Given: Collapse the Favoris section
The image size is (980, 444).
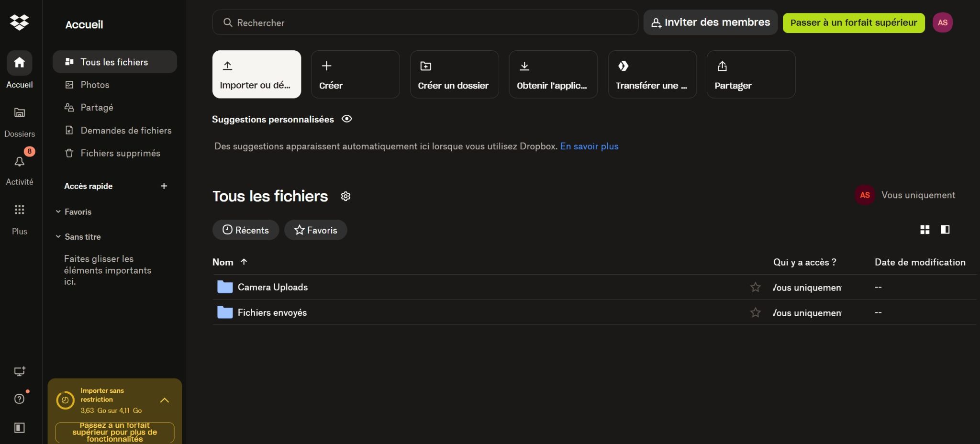Looking at the screenshot, I should click(58, 211).
